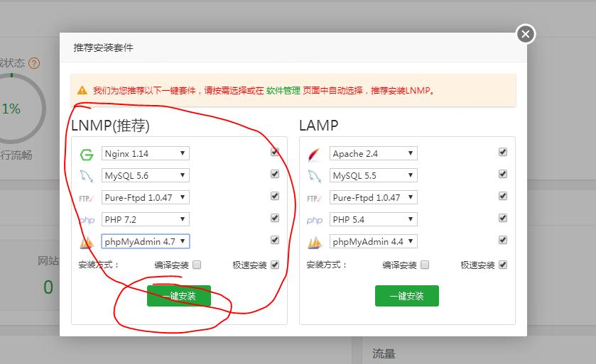Image resolution: width=596 pixels, height=364 pixels.
Task: Click the phpMyAdmin sailboat icon in LNMP
Action: (87, 242)
